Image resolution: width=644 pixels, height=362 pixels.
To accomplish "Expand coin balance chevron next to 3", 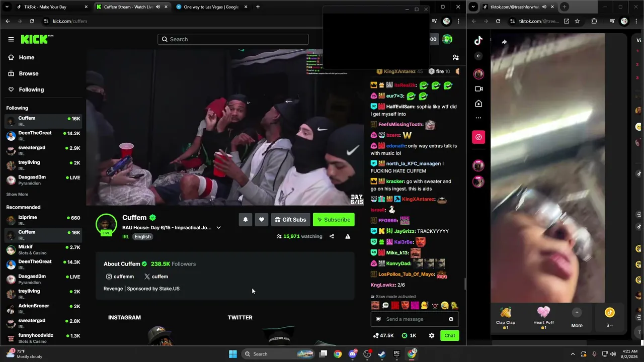I will pyautogui.click(x=611, y=326).
